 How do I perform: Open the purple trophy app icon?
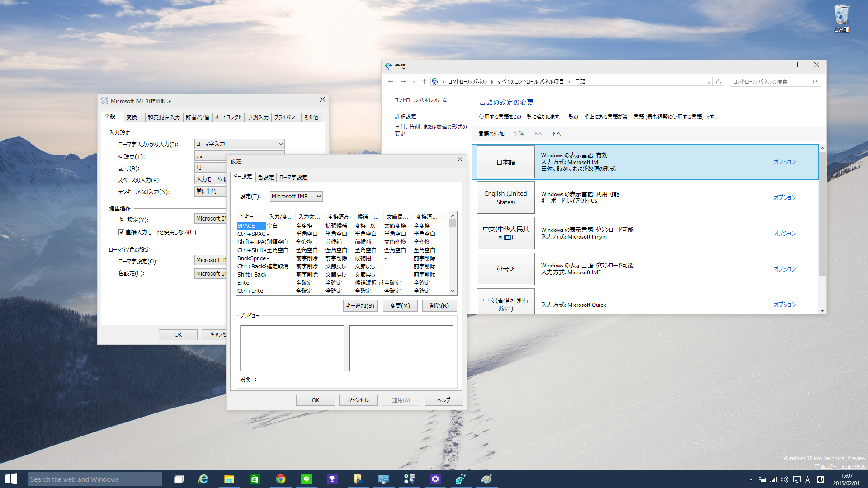pyautogui.click(x=332, y=479)
